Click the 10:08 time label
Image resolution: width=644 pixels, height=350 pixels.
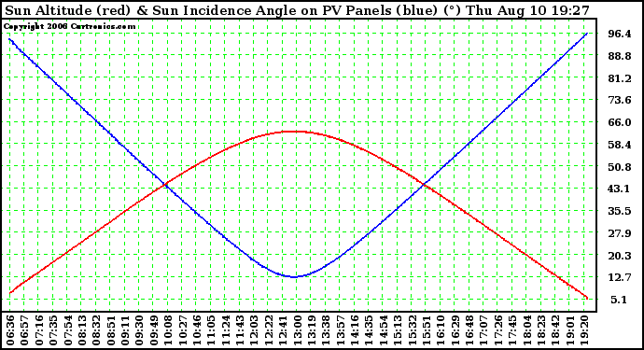168,330
